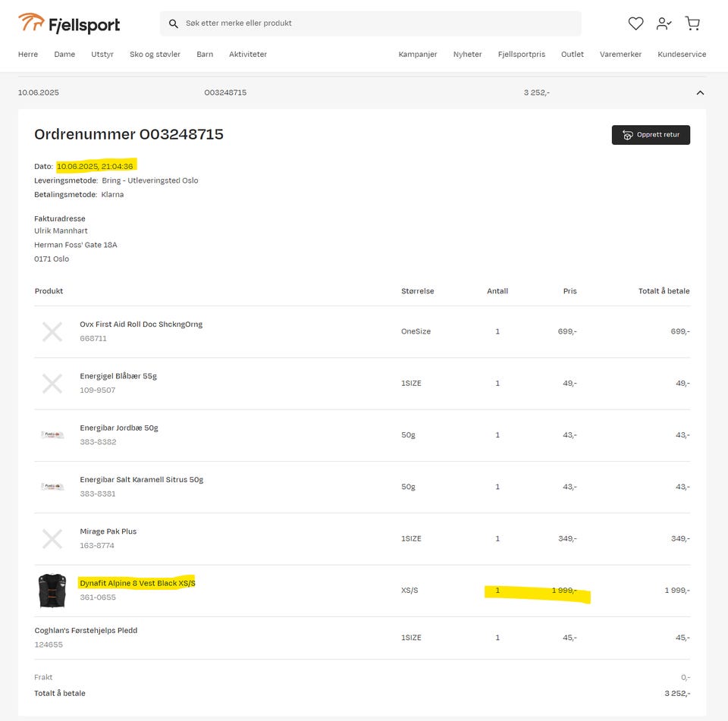Click missing image placeholder for Ovx First Aid
The height and width of the screenshot is (721, 728).
point(52,331)
